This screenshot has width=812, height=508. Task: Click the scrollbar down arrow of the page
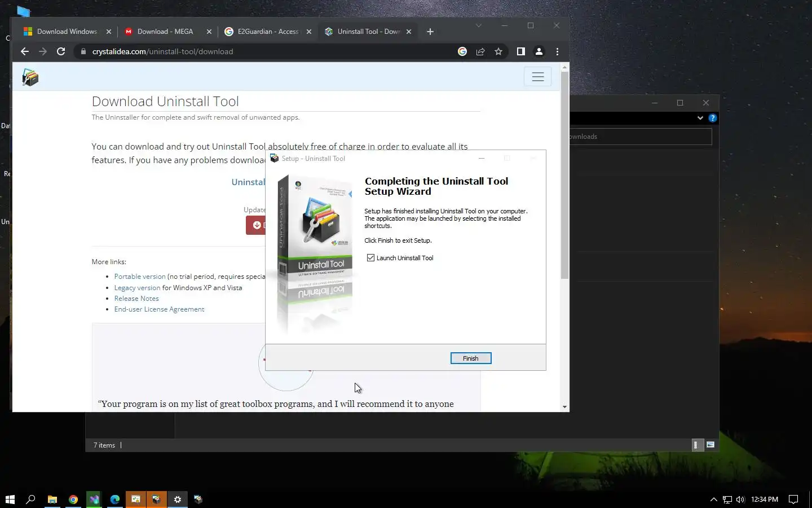coord(564,407)
